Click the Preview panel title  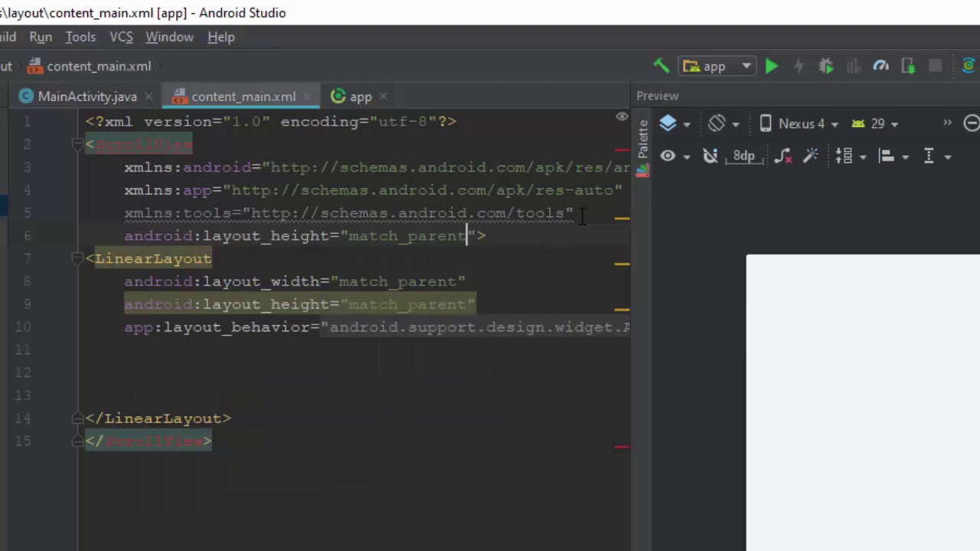[657, 96]
